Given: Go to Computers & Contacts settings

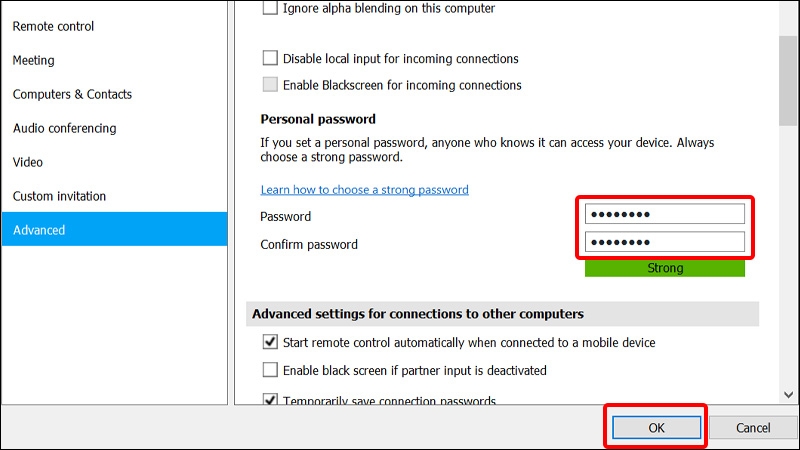Looking at the screenshot, I should coord(72,94).
